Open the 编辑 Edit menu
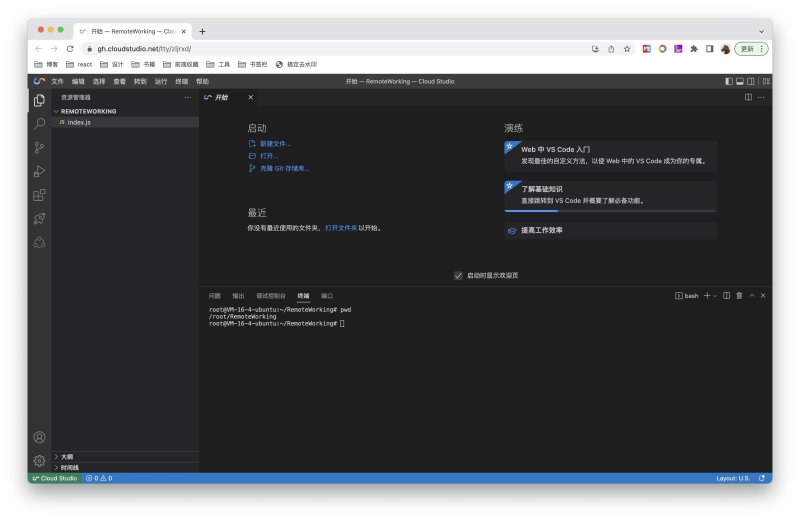 tap(78, 81)
